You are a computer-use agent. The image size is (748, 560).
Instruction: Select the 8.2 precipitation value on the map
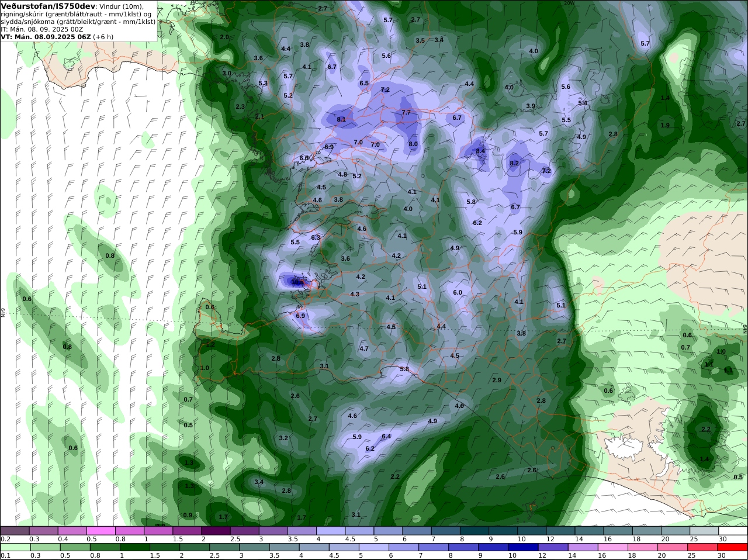pos(514,163)
